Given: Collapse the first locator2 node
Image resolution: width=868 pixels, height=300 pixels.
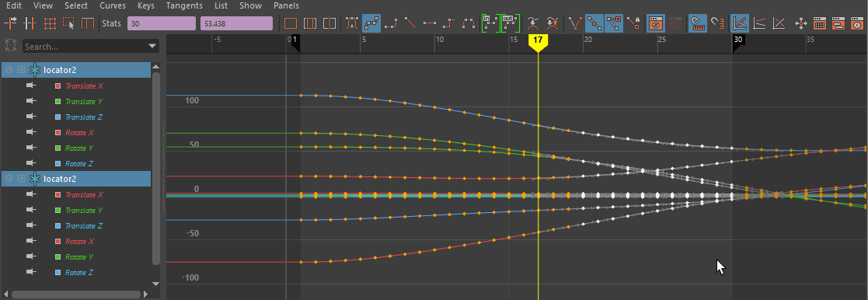Looking at the screenshot, I should [x=9, y=70].
